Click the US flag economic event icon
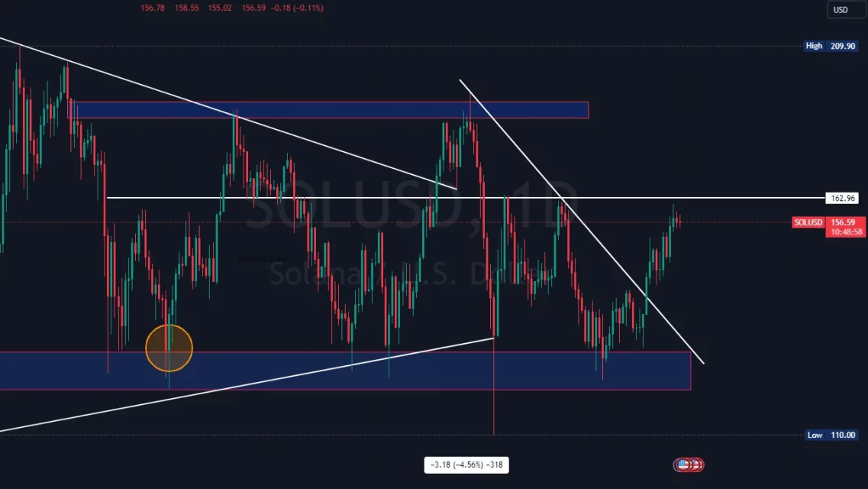Image resolution: width=868 pixels, height=489 pixels. 682,464
